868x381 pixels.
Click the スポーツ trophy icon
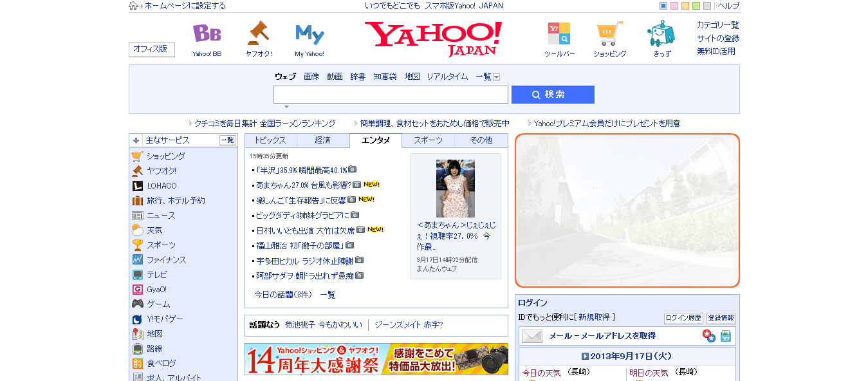pos(137,245)
